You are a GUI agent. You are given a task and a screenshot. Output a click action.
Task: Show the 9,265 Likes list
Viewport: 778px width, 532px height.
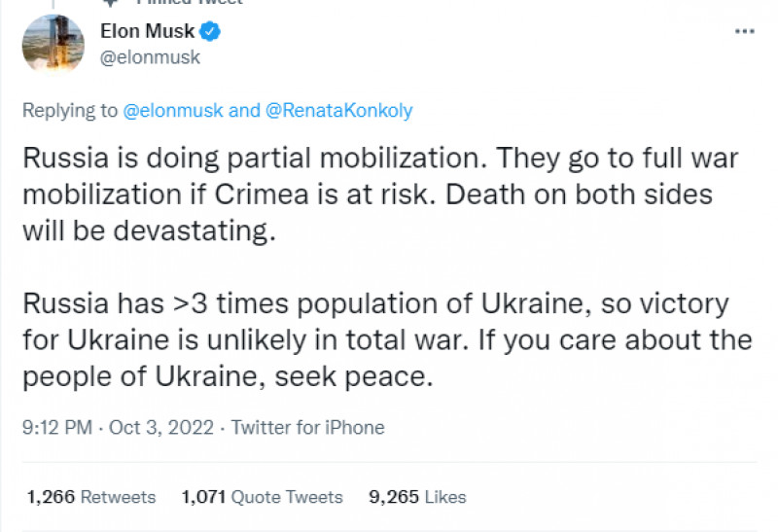coord(417,497)
